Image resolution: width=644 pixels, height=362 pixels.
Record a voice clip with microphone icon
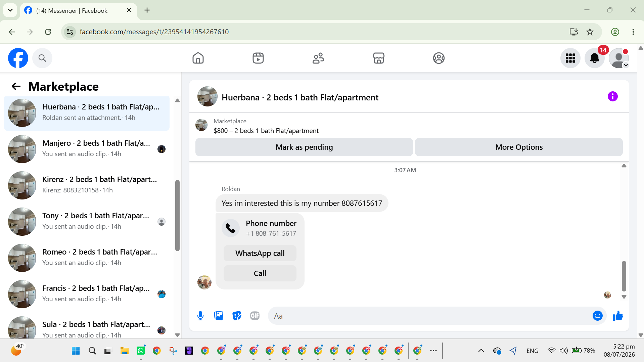[200, 316]
